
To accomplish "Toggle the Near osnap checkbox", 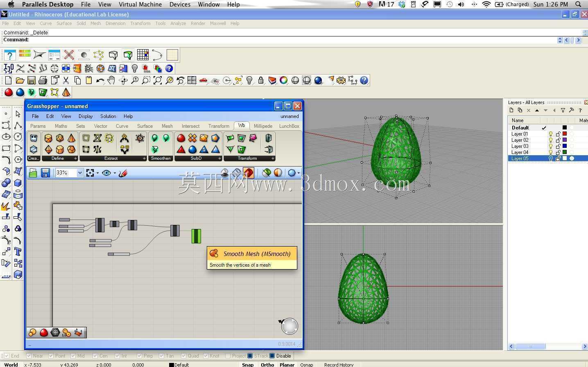I will (x=29, y=356).
